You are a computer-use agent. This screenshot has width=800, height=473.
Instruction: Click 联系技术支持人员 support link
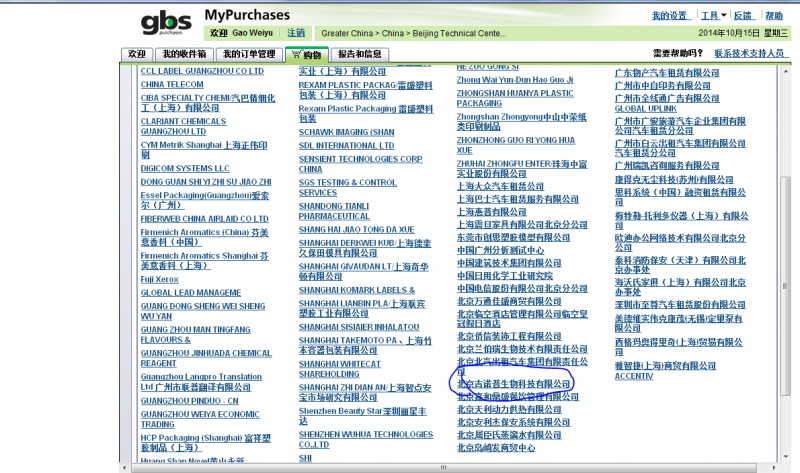(749, 53)
